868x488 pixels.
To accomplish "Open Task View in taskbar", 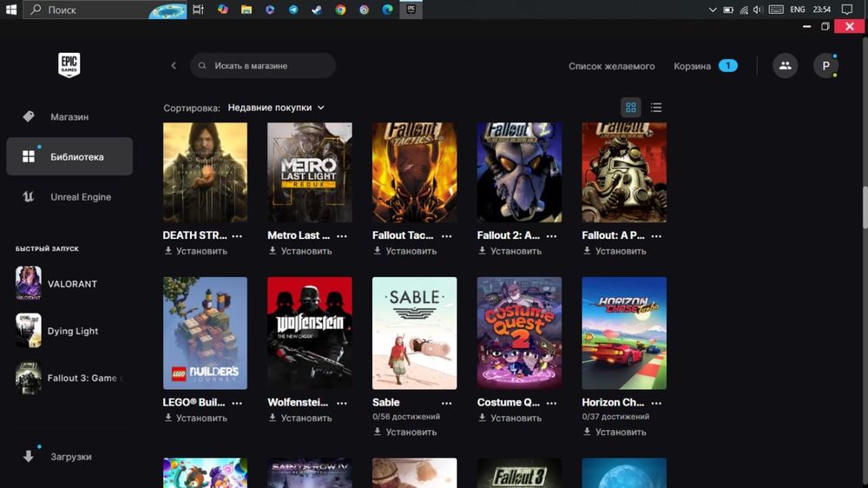I will click(198, 10).
